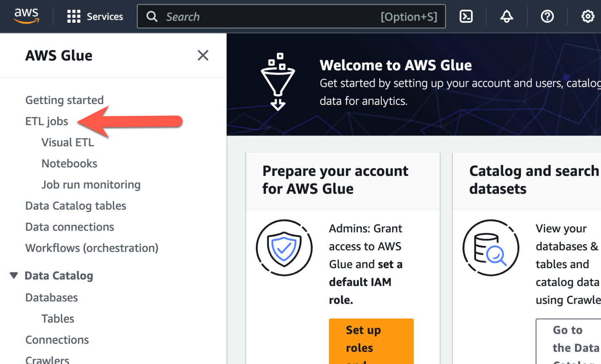
Task: Collapse the Data Catalog section
Action: pos(14,276)
